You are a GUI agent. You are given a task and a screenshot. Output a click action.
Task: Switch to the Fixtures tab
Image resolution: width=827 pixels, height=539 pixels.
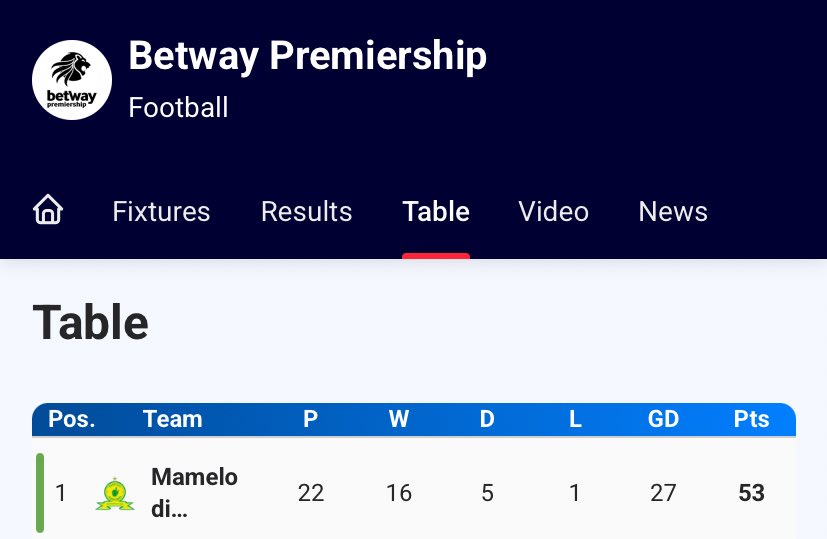[161, 211]
